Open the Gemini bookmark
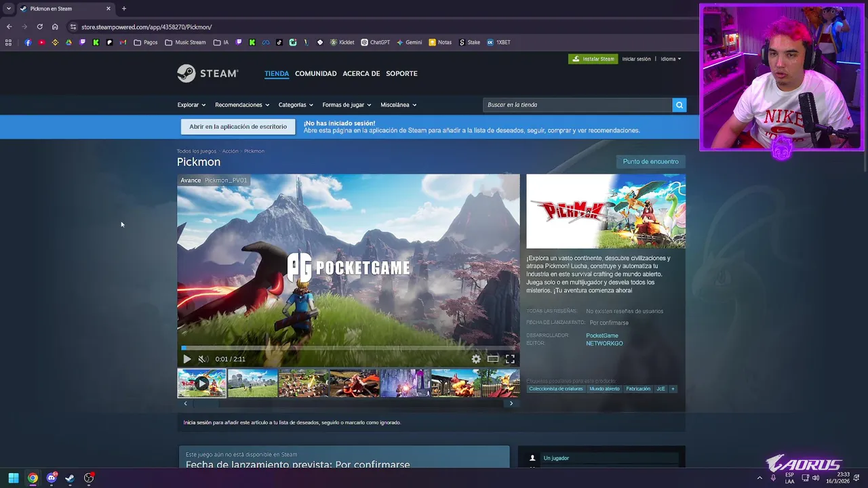The width and height of the screenshot is (868, 488). [410, 42]
